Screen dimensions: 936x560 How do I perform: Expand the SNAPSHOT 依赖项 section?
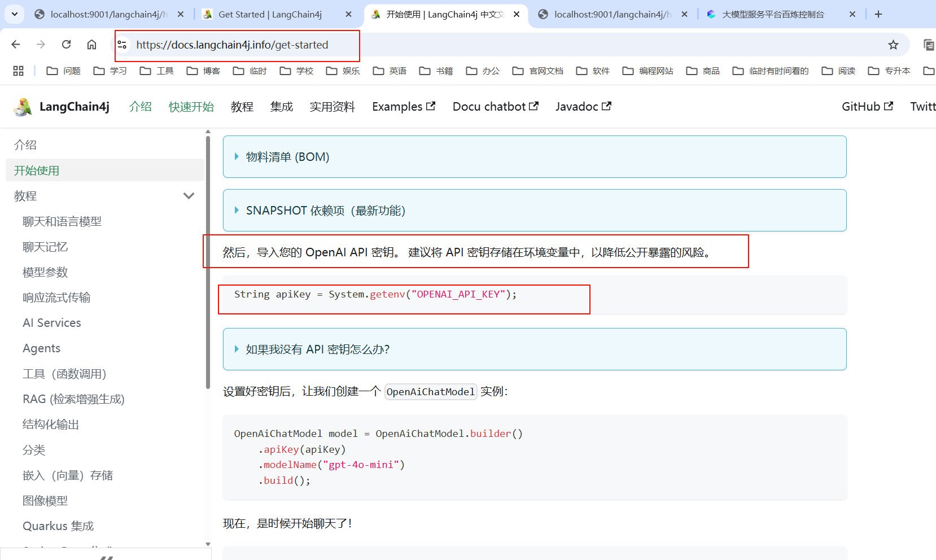coord(535,211)
